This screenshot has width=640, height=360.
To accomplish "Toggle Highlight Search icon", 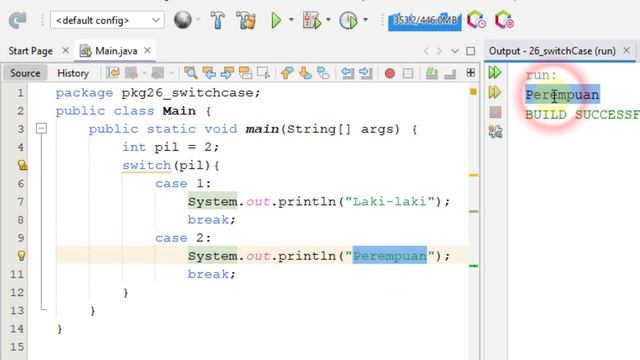I will tap(245, 73).
